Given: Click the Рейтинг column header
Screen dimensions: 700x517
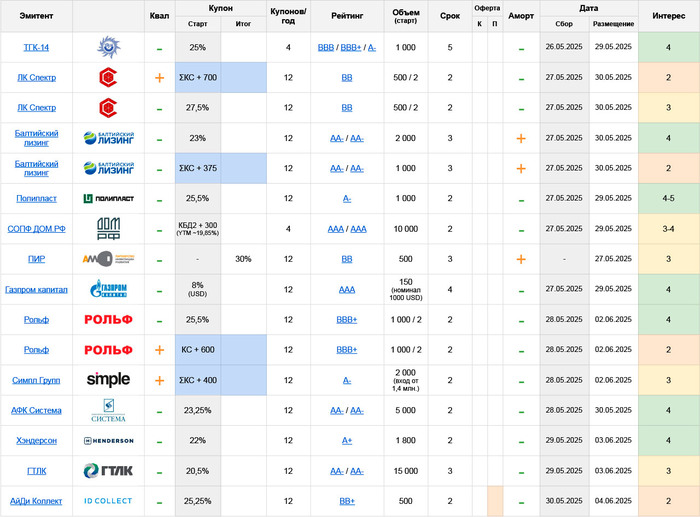Looking at the screenshot, I should (347, 16).
